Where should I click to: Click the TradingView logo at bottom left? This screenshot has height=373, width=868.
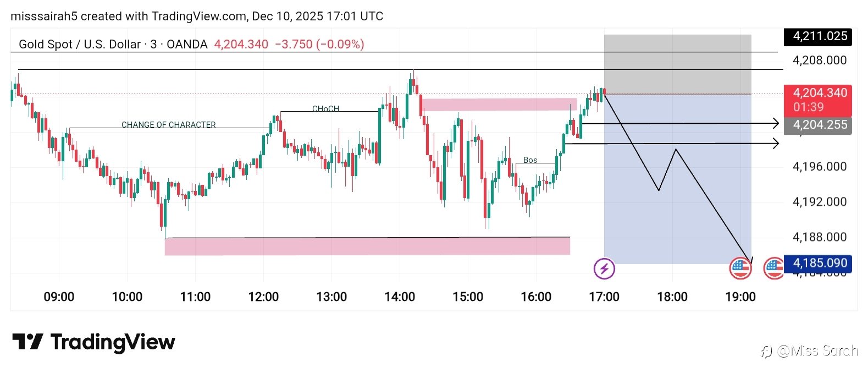tap(93, 342)
